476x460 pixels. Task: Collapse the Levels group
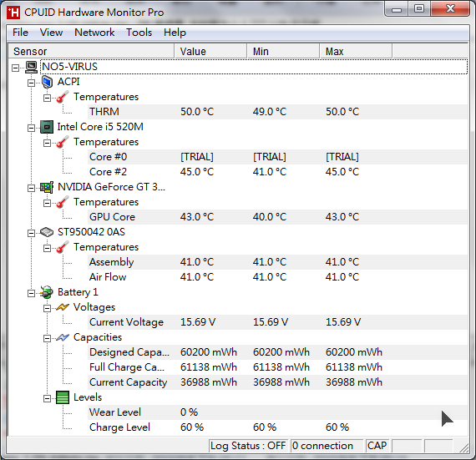tap(47, 398)
